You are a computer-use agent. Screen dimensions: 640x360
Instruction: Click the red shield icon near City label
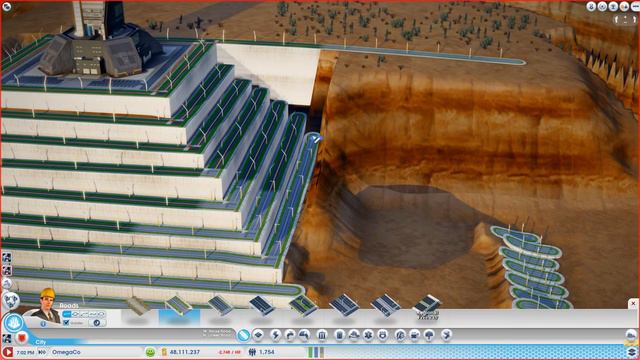[x=22, y=338]
